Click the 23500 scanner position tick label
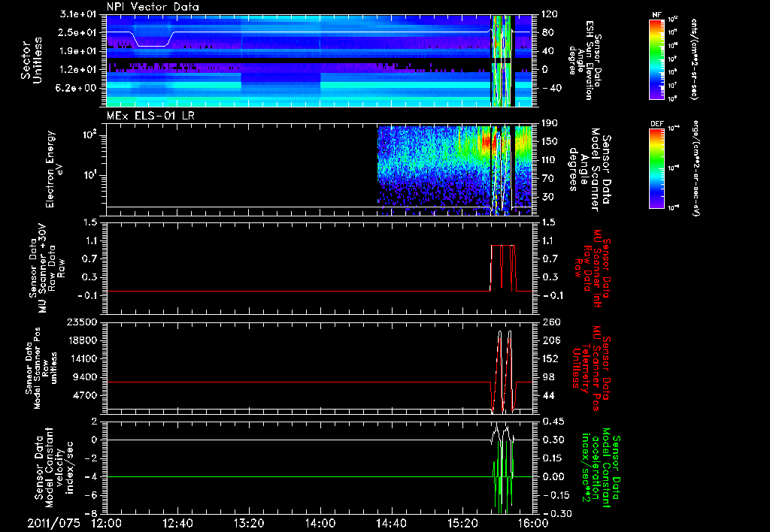770x532 pixels. point(83,322)
